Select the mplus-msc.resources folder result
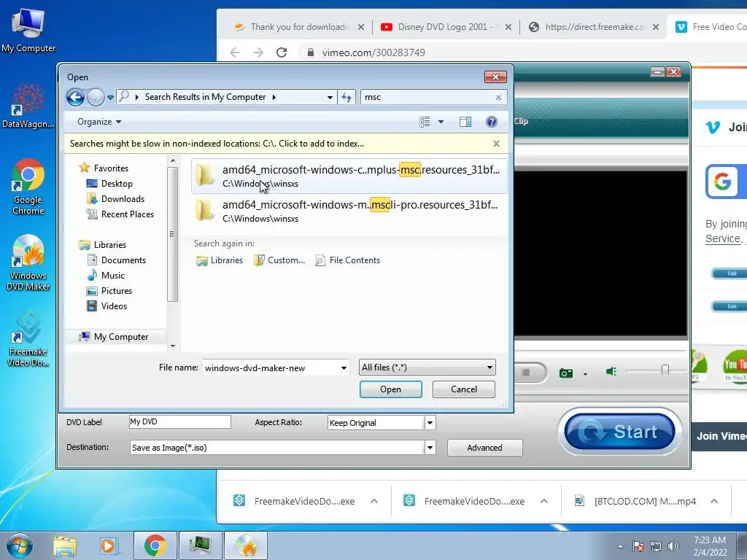747x560 pixels. click(x=349, y=176)
